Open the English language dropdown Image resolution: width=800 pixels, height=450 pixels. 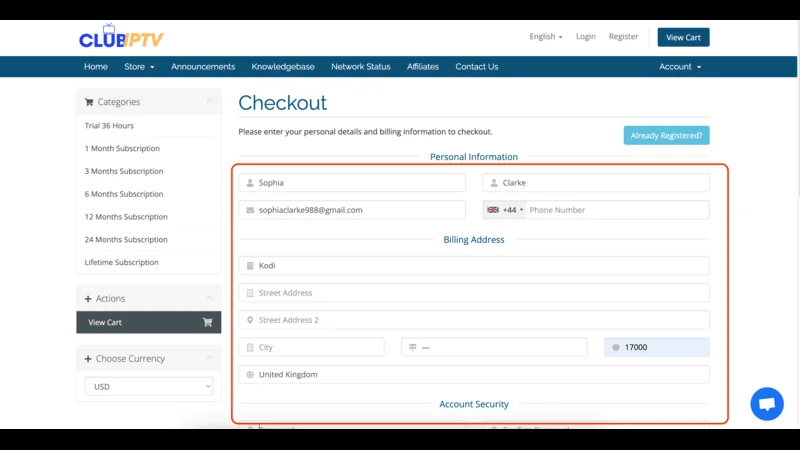click(x=545, y=37)
